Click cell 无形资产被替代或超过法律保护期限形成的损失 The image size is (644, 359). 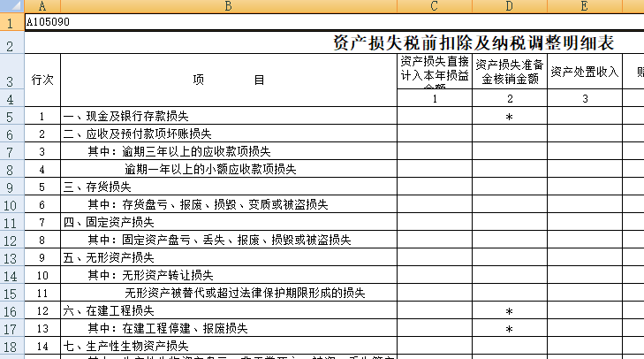(x=229, y=293)
